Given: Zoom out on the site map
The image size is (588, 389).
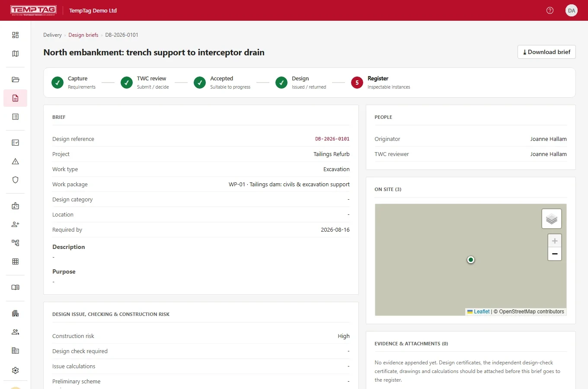Looking at the screenshot, I should click(555, 254).
